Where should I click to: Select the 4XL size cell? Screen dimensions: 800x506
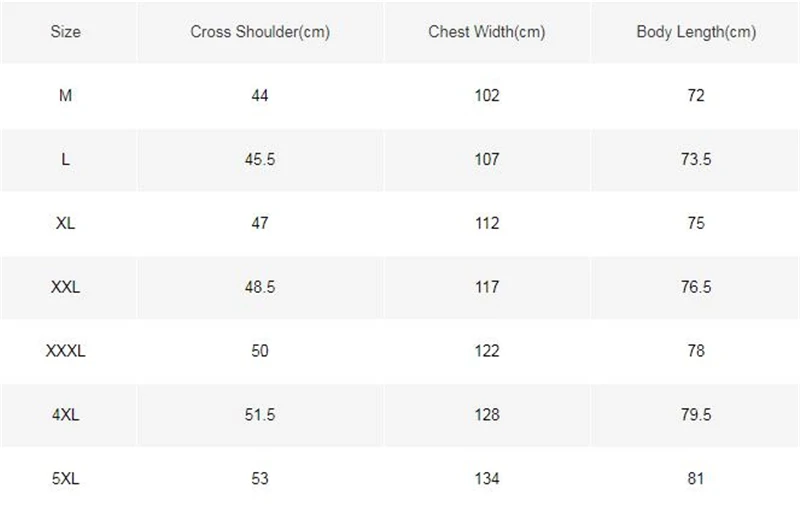click(65, 415)
